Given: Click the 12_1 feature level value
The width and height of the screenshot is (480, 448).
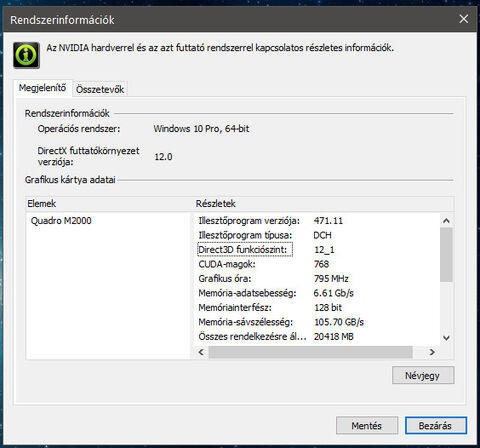Looking at the screenshot, I should [324, 250].
